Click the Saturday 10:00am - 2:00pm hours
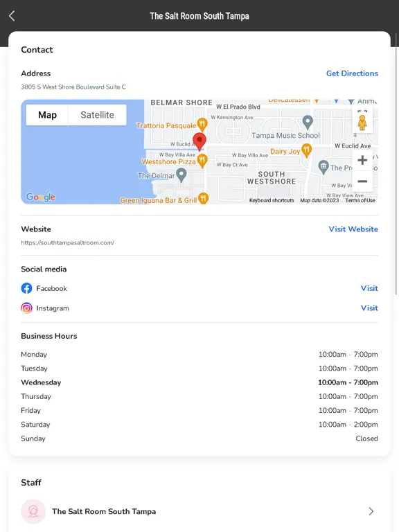 point(348,425)
